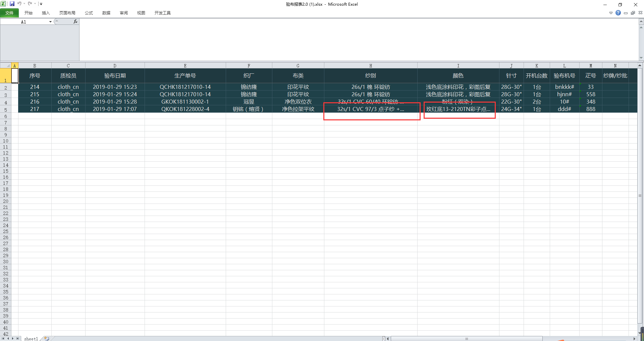This screenshot has height=341, width=644.
Task: Open Excel Help via question mark icon
Action: click(618, 13)
